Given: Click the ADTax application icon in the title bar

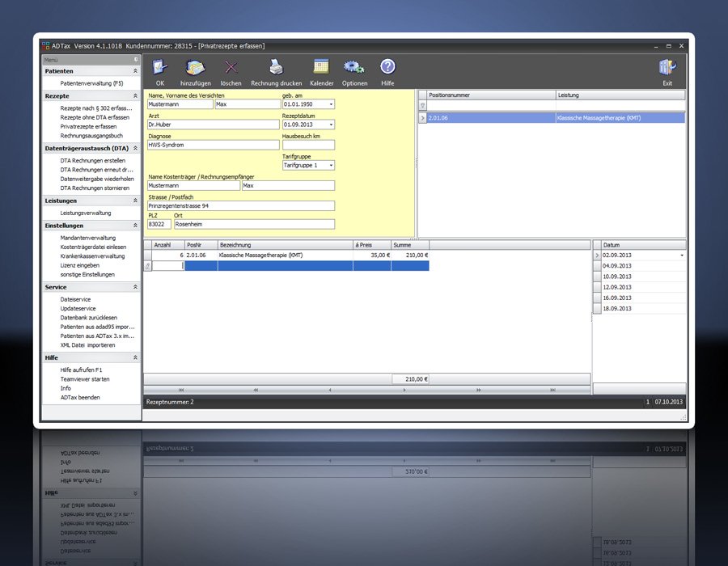Looking at the screenshot, I should tap(45, 46).
